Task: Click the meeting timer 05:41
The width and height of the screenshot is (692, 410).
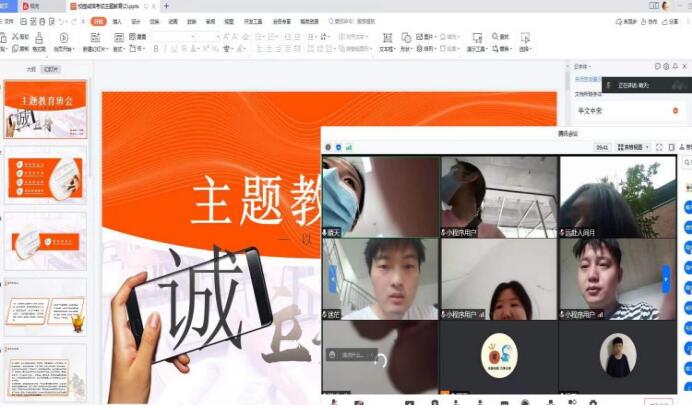Action: coord(602,147)
